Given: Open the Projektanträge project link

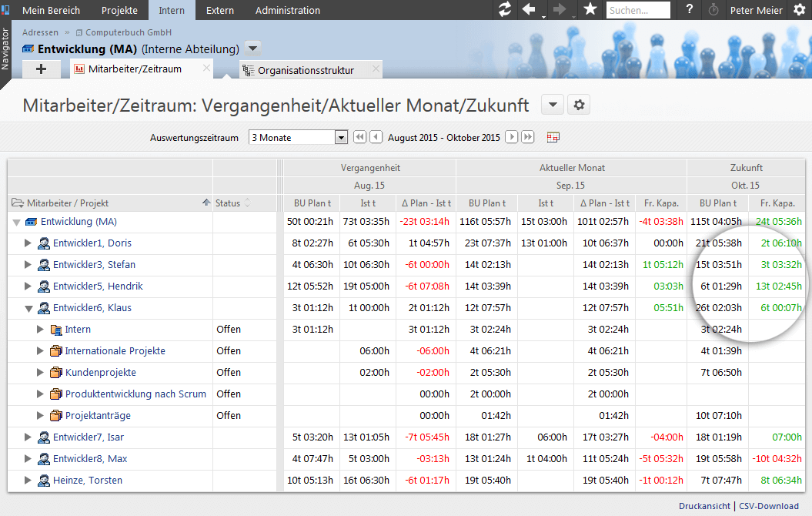Looking at the screenshot, I should pyautogui.click(x=98, y=416).
